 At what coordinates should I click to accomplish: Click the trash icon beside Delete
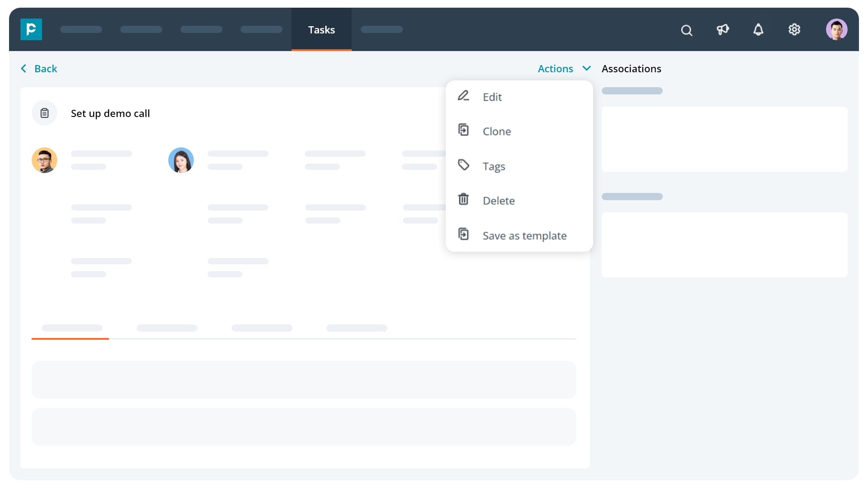point(464,199)
